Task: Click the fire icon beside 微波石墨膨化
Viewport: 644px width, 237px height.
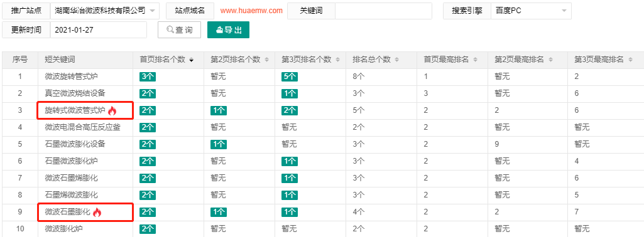Action: 97,212
